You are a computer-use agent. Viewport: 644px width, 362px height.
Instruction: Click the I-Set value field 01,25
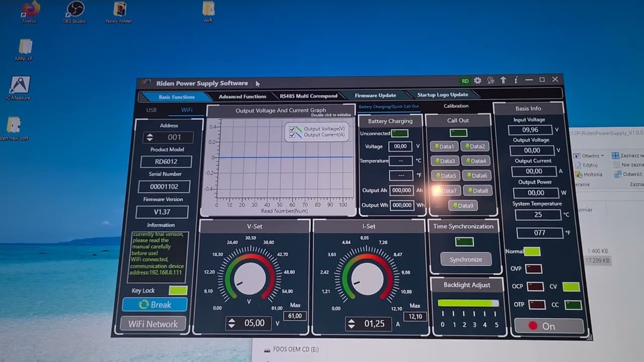coord(374,324)
